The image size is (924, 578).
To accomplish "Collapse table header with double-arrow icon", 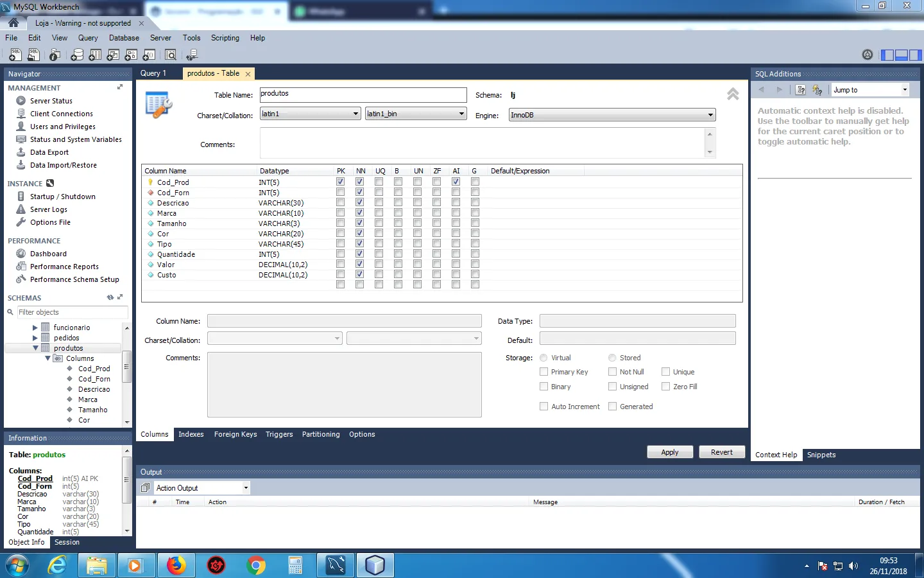I will [x=733, y=94].
